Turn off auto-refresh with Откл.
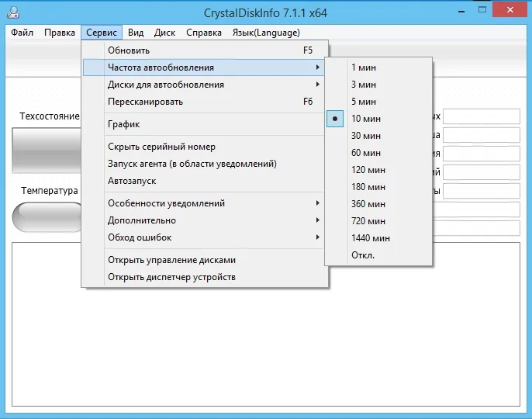 [x=378, y=255]
